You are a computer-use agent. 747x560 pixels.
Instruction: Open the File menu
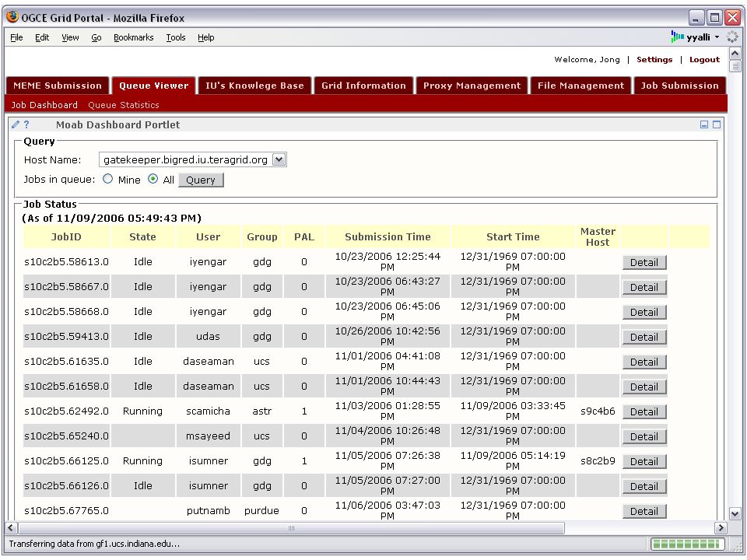(x=16, y=37)
